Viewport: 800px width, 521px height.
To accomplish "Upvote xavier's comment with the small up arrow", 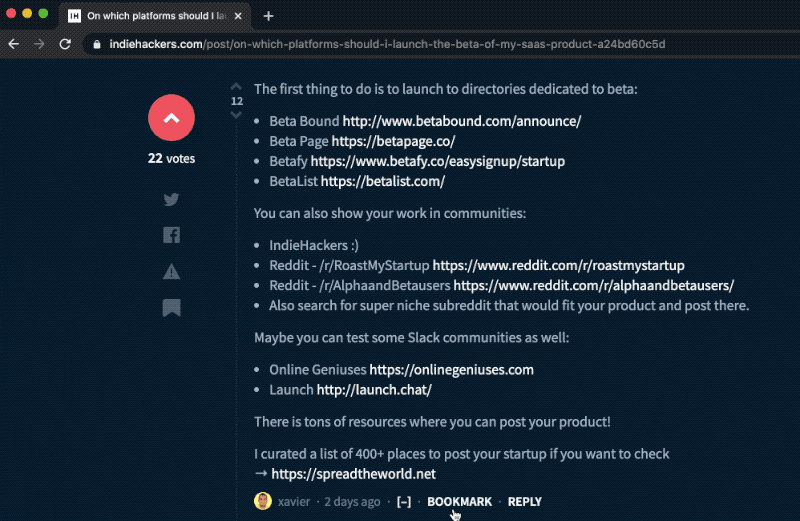I will (x=236, y=86).
